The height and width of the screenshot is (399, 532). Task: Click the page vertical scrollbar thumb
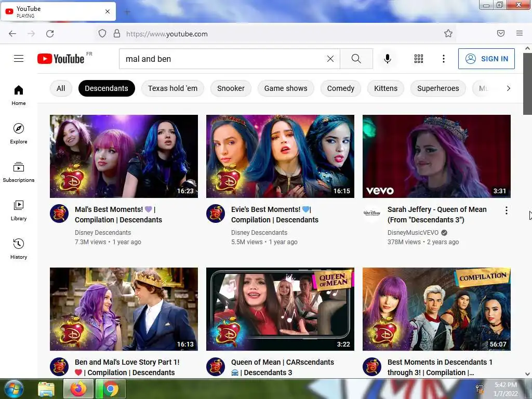528,84
